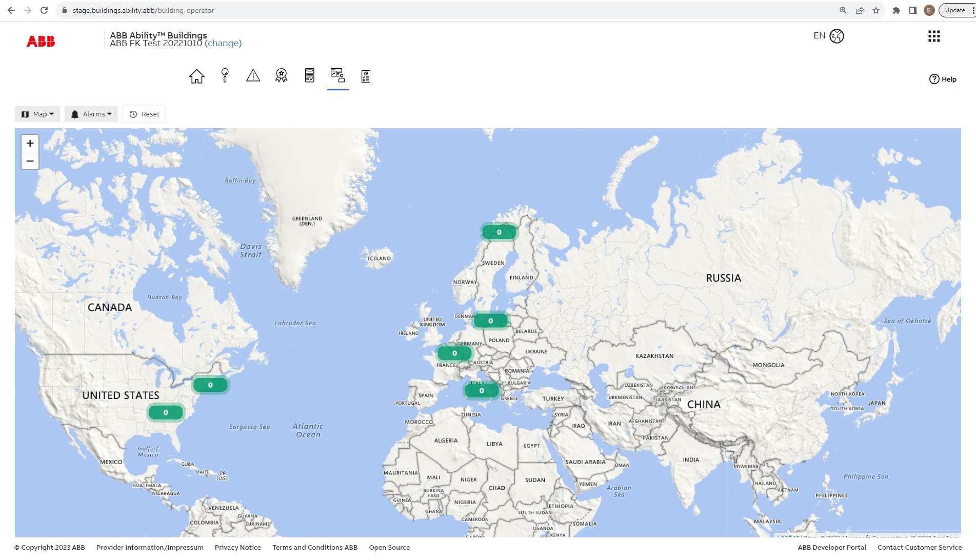The width and height of the screenshot is (976, 560).
Task: Open the Map layer dropdown
Action: coord(36,114)
